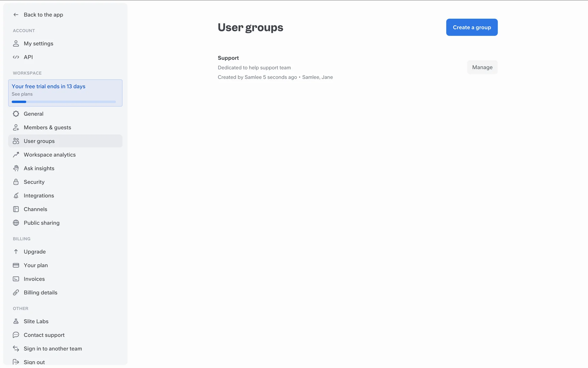Click the Slite Labs flask icon
Image resolution: width=588 pixels, height=368 pixels.
(x=16, y=321)
